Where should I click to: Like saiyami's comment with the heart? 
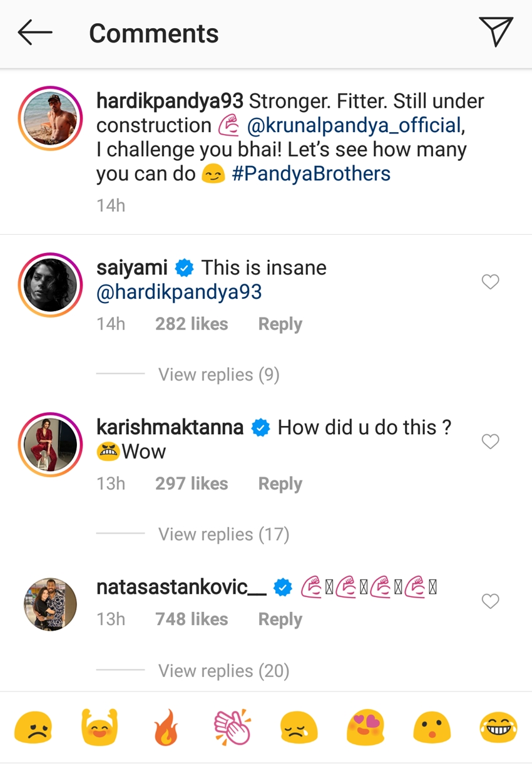(490, 282)
